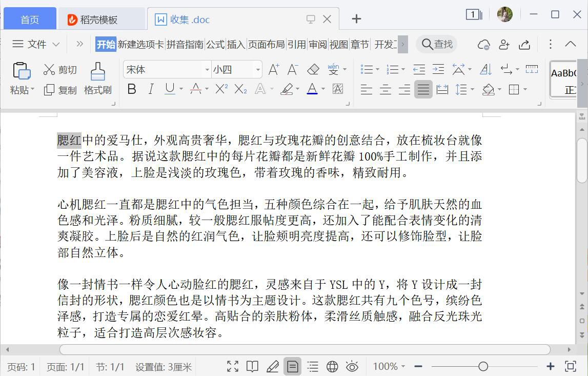Open the 宋体 font name dropdown
This screenshot has height=376, width=588.
(x=207, y=70)
